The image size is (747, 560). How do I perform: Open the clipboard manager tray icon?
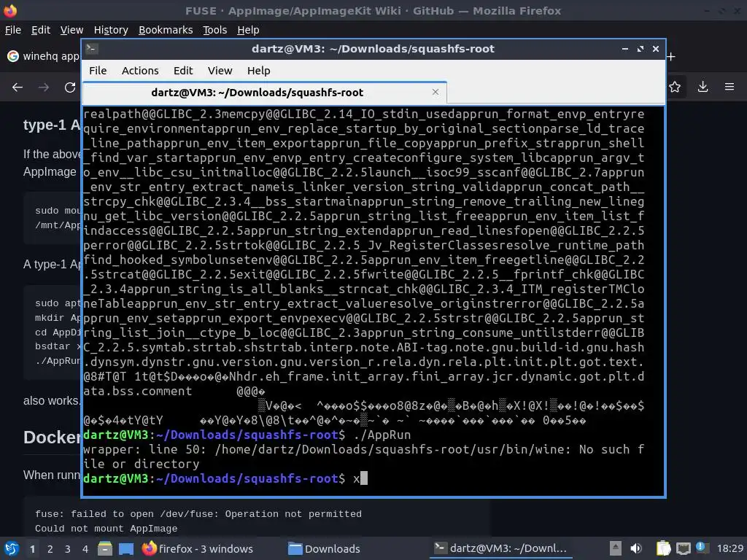(663, 548)
